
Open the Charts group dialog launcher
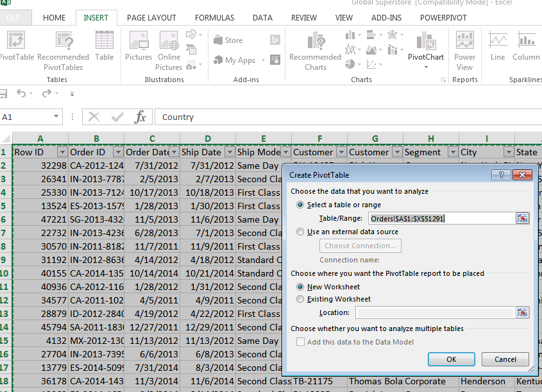(x=443, y=80)
